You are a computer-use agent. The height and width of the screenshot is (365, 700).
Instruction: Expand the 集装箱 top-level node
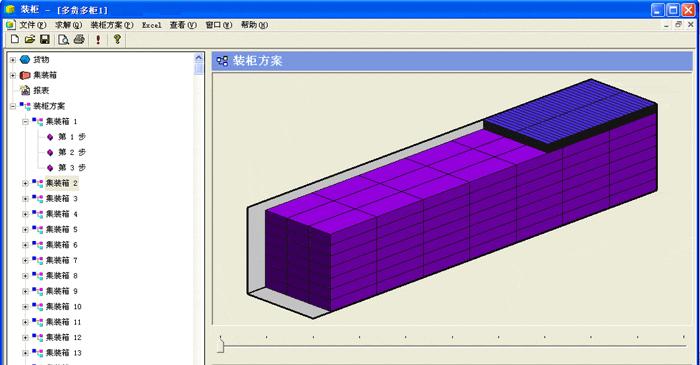point(13,75)
